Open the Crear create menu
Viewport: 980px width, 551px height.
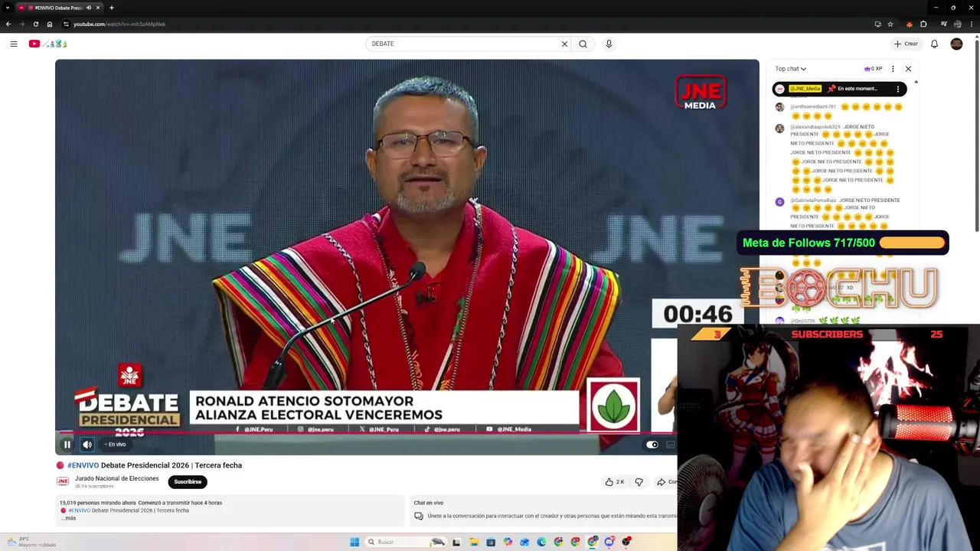[x=906, y=44]
